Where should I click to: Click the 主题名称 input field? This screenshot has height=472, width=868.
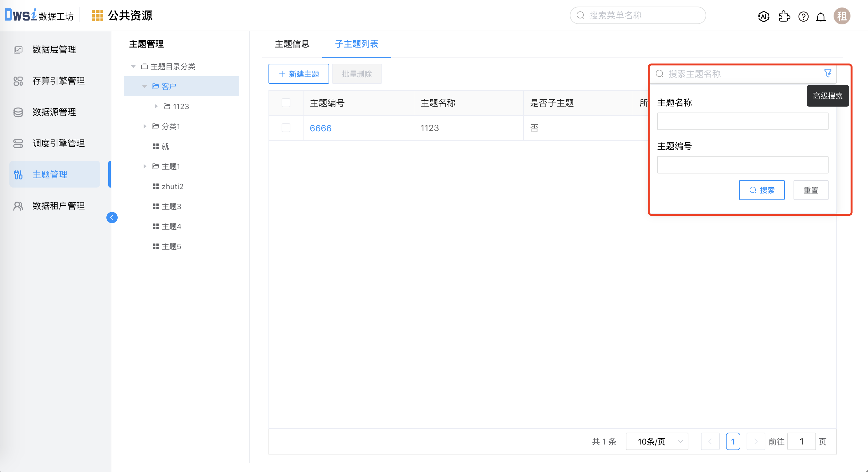(742, 121)
